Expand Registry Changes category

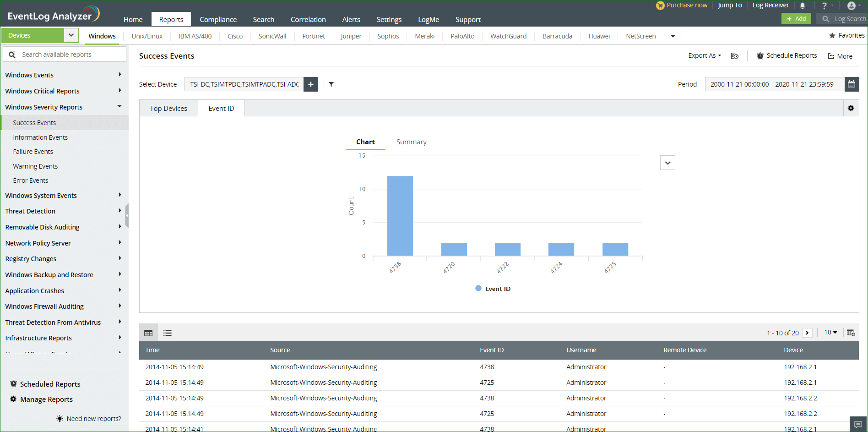tap(120, 258)
